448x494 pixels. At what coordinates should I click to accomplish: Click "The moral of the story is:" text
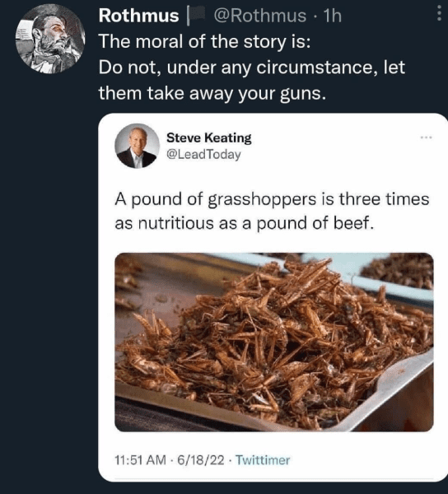tap(205, 41)
